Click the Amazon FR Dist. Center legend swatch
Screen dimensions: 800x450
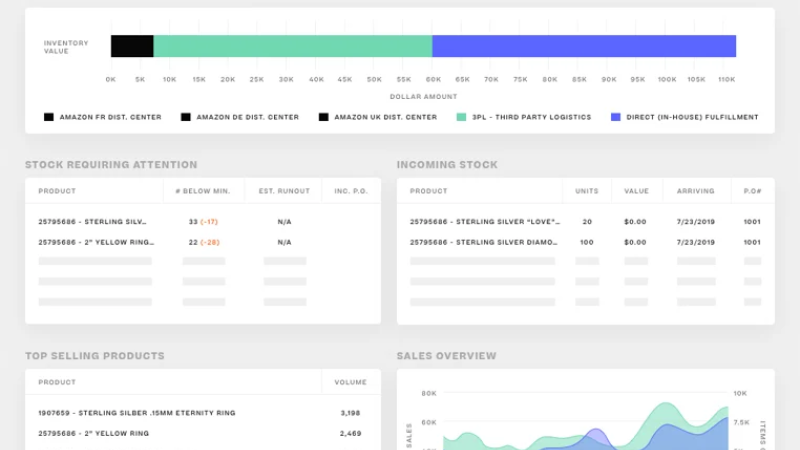click(x=49, y=117)
